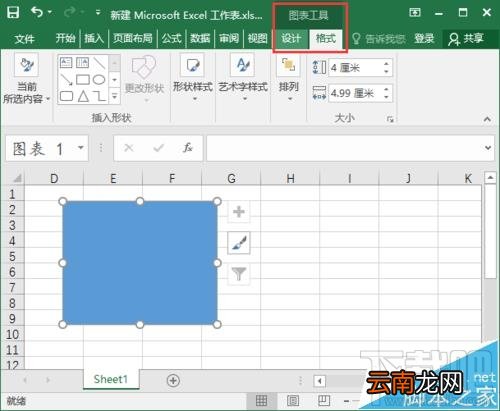
Task: Click the 登录 sign-in link
Action: pyautogui.click(x=424, y=39)
